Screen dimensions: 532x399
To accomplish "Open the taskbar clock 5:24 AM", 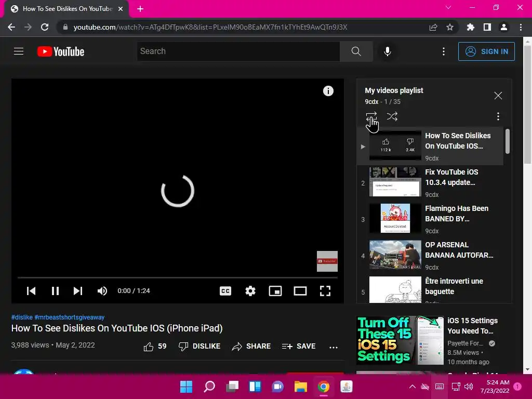I will (x=495, y=387).
